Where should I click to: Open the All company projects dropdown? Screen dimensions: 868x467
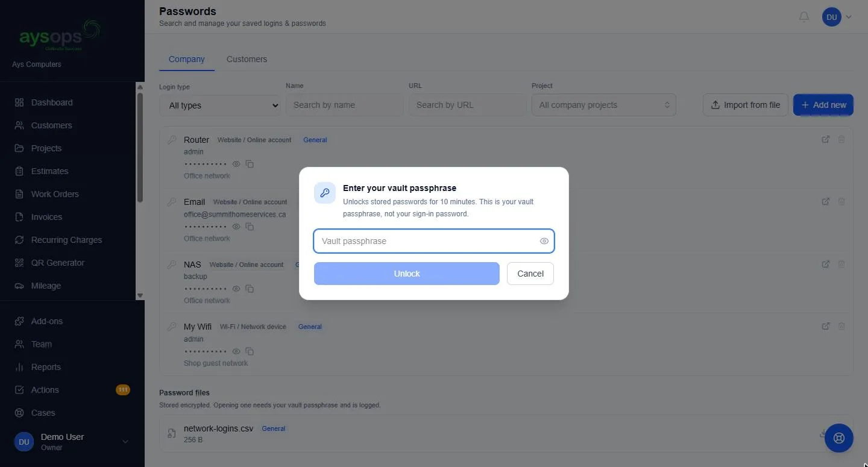(604, 105)
